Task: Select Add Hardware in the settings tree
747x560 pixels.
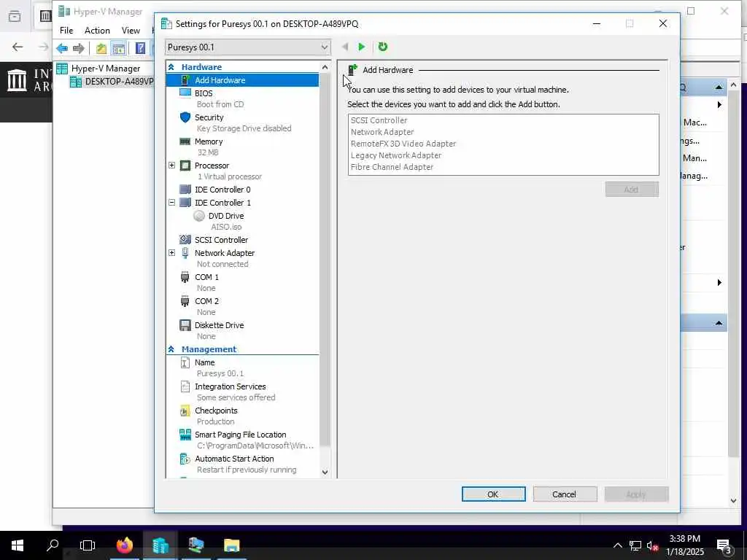Action: [242, 80]
